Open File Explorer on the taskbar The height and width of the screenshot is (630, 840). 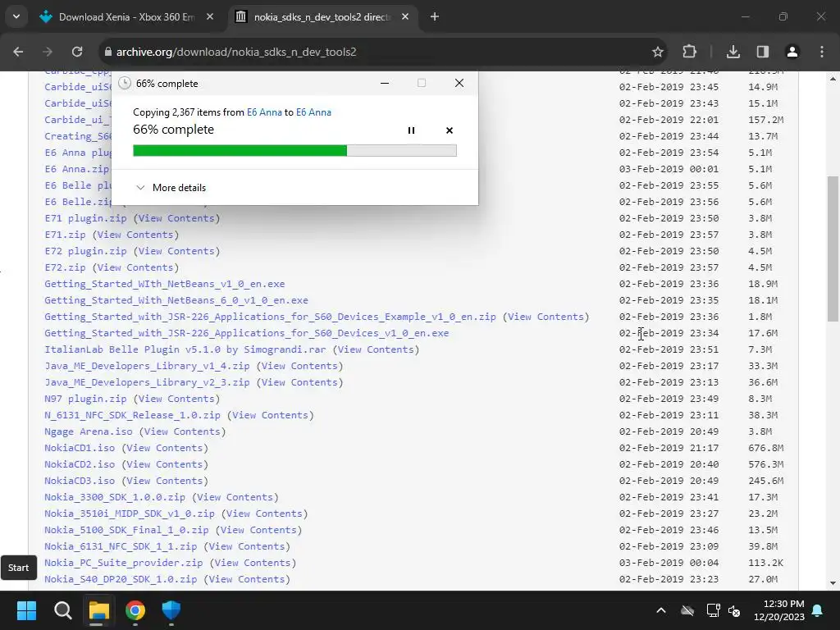tap(98, 610)
